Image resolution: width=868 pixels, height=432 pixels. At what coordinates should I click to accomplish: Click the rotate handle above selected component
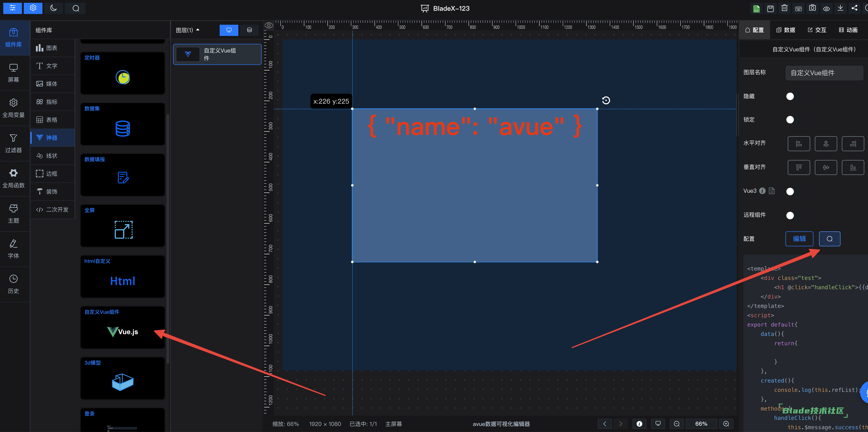tap(606, 100)
